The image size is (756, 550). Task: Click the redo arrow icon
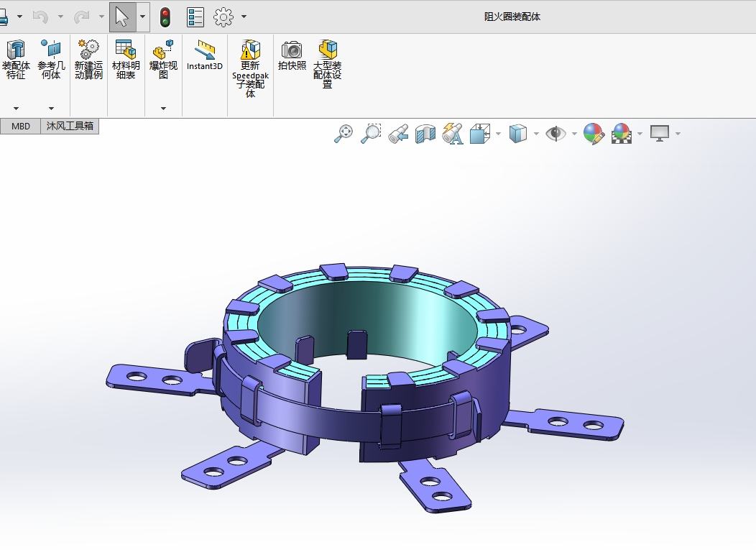pyautogui.click(x=81, y=17)
